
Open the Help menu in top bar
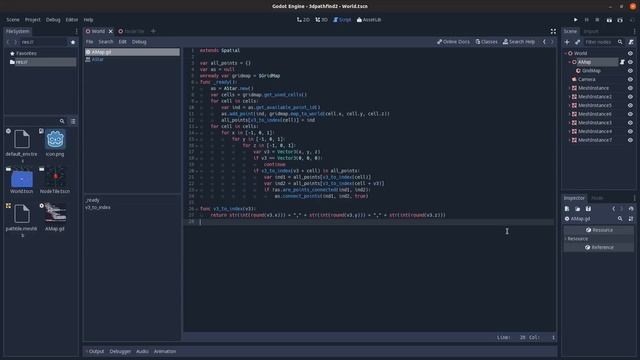(x=88, y=20)
